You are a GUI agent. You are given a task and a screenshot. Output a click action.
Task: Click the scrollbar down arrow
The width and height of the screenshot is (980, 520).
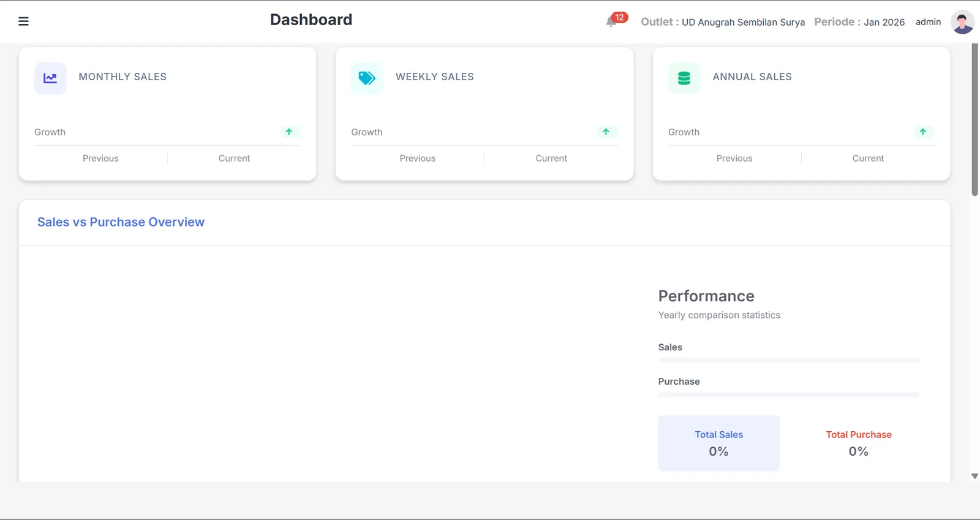point(974,476)
